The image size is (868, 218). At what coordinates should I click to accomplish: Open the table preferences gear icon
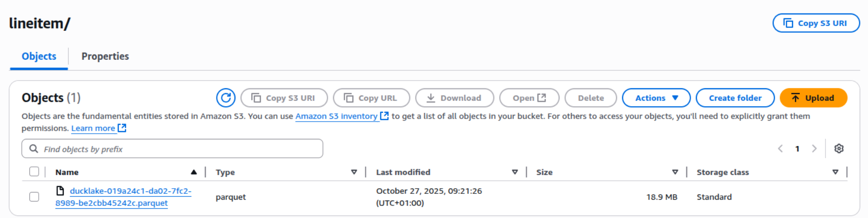click(x=839, y=149)
